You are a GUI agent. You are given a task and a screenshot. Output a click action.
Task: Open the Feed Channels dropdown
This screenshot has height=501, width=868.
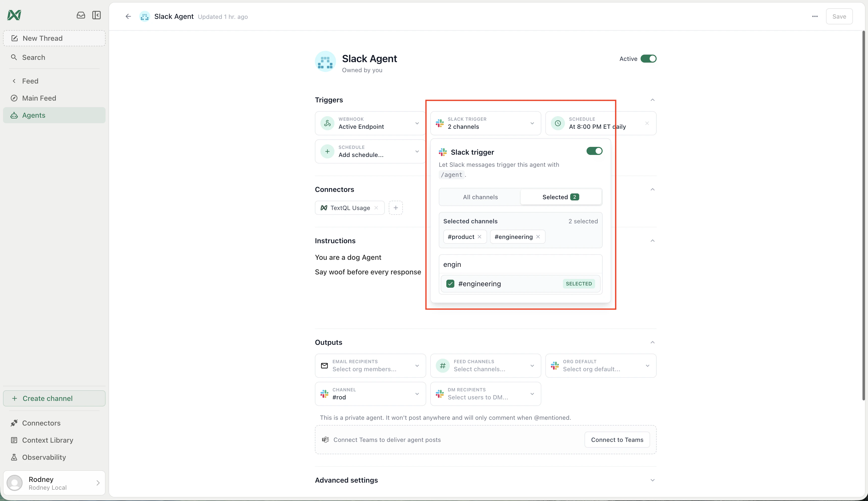click(x=486, y=365)
